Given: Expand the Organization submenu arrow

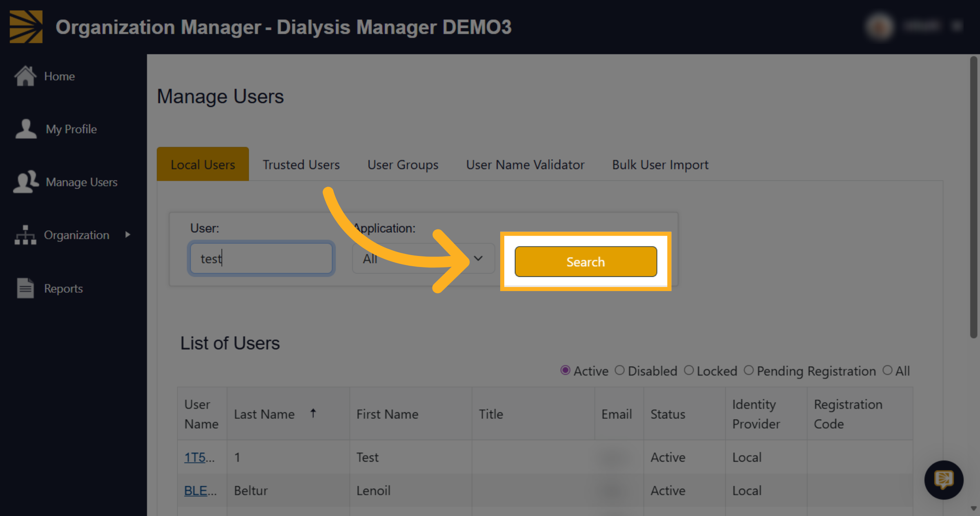Looking at the screenshot, I should click(128, 235).
